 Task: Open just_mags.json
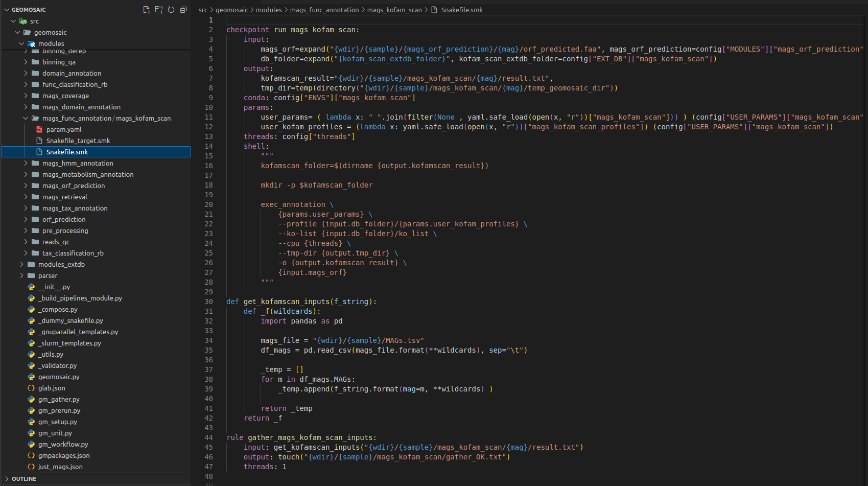(x=60, y=467)
